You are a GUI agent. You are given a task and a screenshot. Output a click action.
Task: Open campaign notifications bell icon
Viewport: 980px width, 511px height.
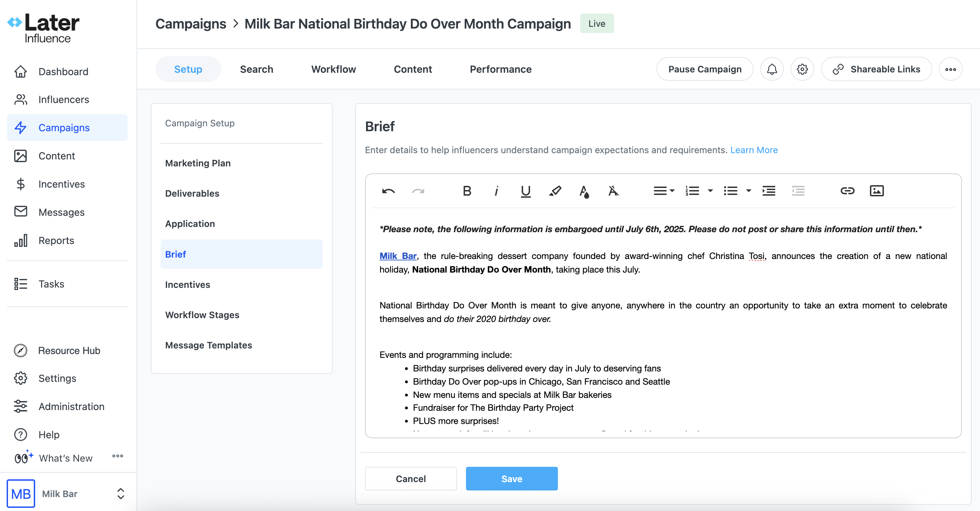click(771, 69)
